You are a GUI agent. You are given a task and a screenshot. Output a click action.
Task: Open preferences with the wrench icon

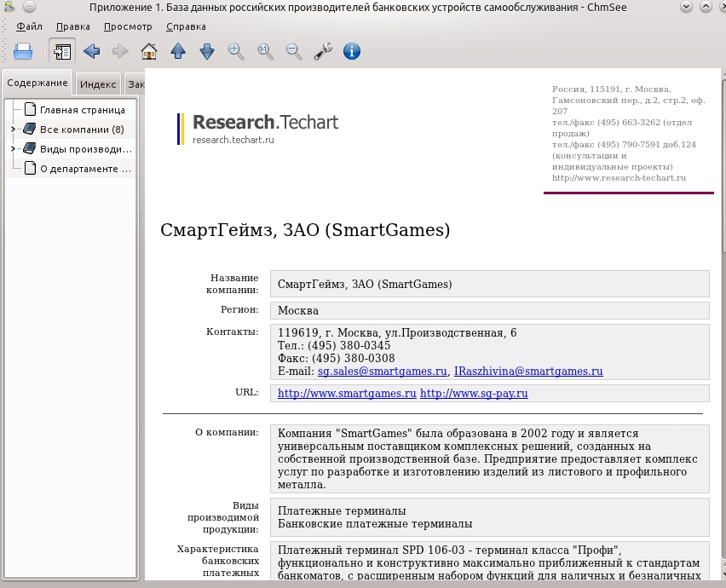[323, 51]
